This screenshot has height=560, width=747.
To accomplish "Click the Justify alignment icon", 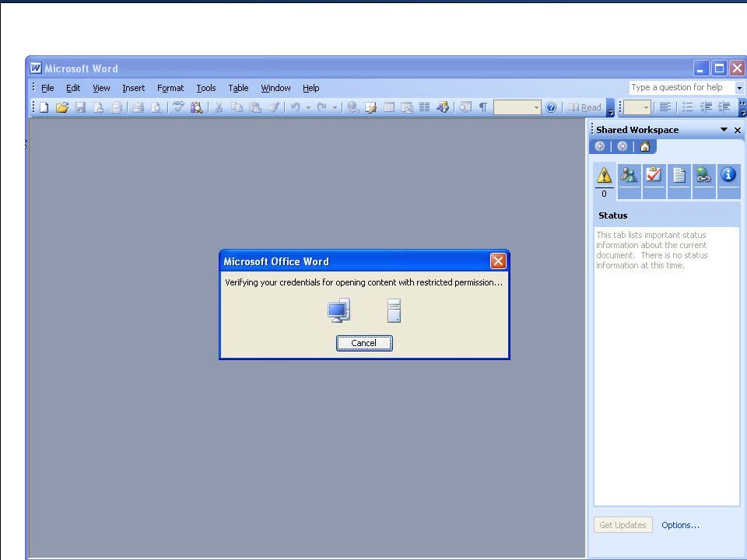I will pos(665,107).
